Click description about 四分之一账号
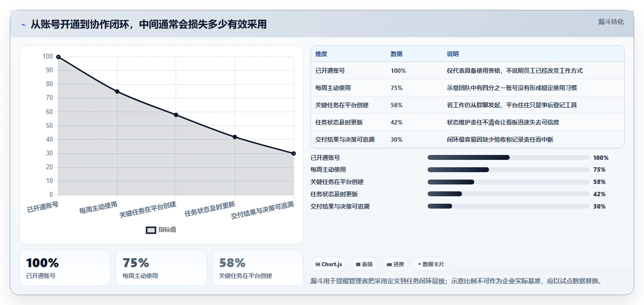Viewport: 644px width, 305px height. (x=512, y=88)
